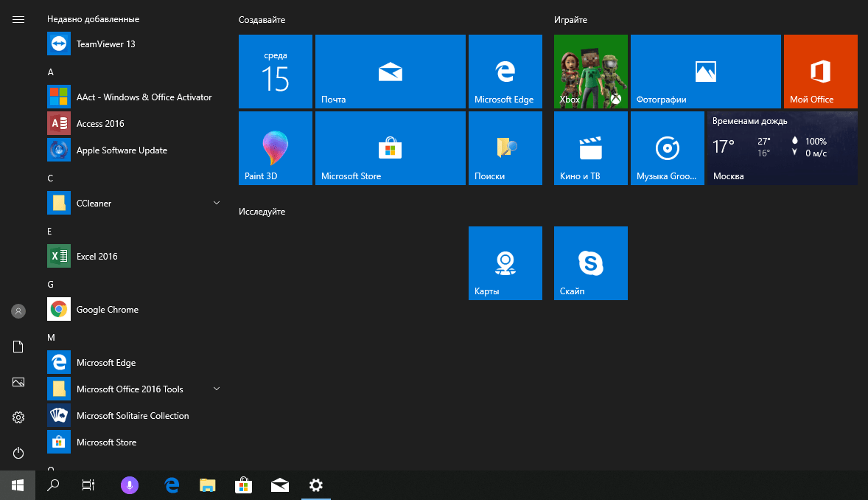Open Apple Software Update
This screenshot has height=500, width=868.
[135, 150]
